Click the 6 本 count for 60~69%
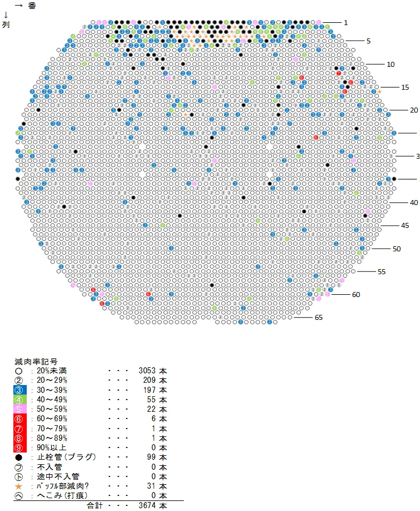 [x=159, y=418]
